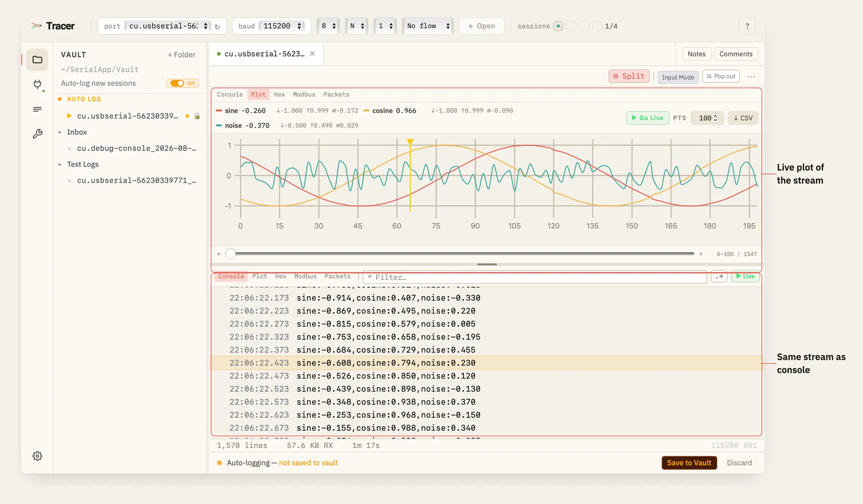863x504 pixels.
Task: Refresh the serial port list
Action: tap(217, 26)
